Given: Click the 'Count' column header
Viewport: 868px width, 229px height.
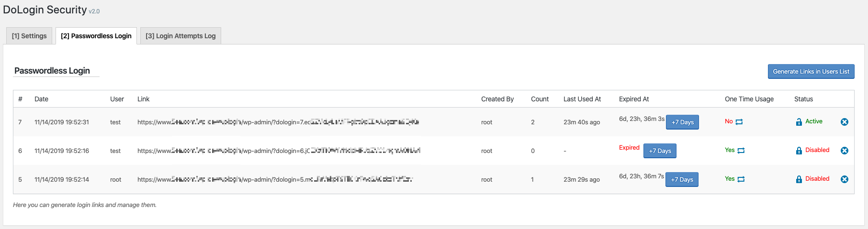Looking at the screenshot, I should pyautogui.click(x=540, y=99).
